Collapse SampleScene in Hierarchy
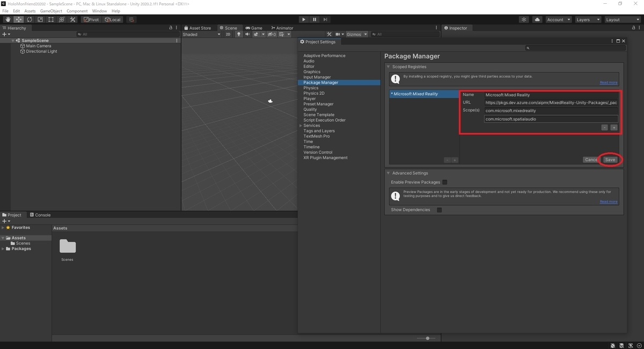Viewport: 644px width, 349px height. click(13, 41)
